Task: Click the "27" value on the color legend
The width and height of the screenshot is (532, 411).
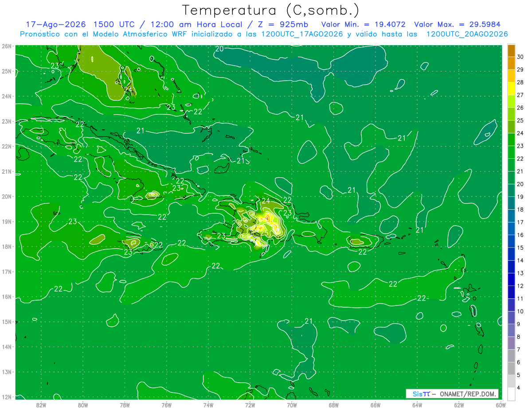Action: click(520, 95)
